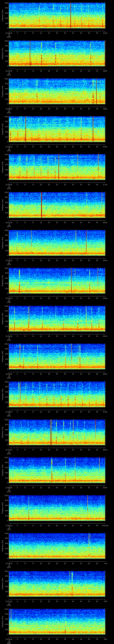
Task: Select the '48:00' end time label
Action: tap(105, 71)
